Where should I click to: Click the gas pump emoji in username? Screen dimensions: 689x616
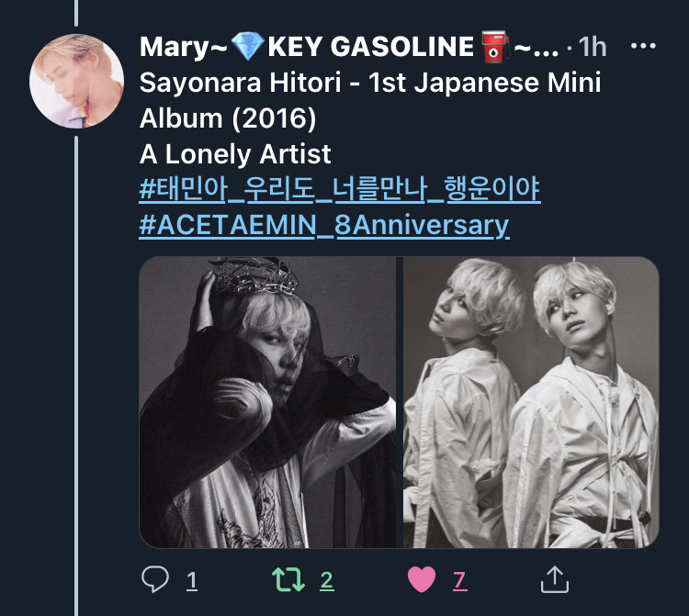click(x=495, y=46)
